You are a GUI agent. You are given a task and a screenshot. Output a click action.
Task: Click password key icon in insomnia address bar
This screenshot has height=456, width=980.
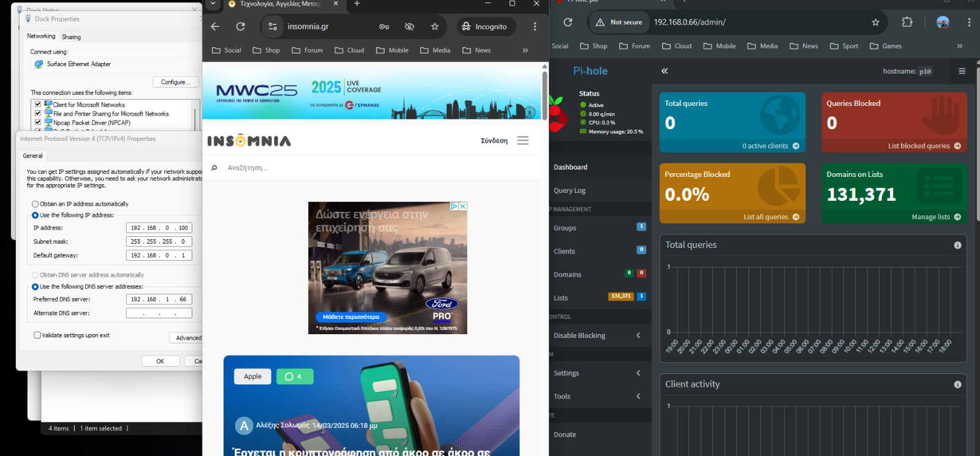(384, 26)
